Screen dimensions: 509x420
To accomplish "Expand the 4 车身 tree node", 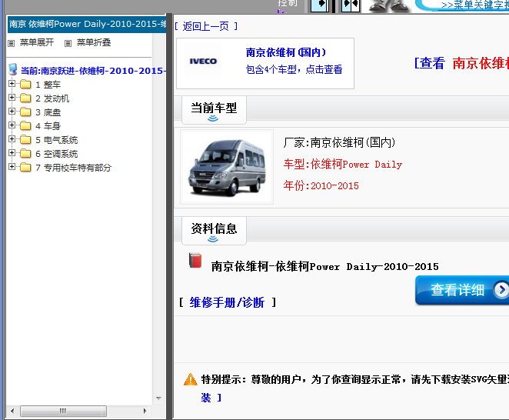I will click(12, 125).
